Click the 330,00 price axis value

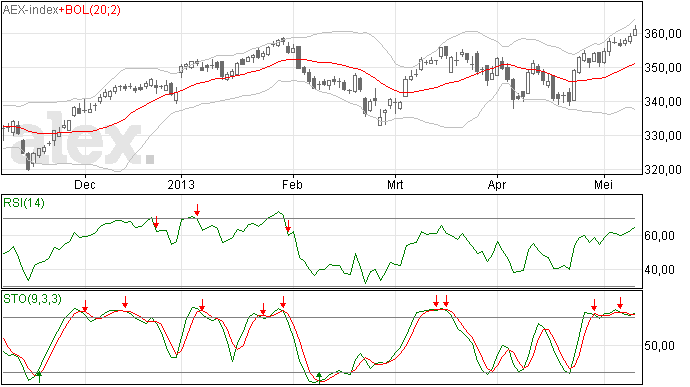click(663, 136)
